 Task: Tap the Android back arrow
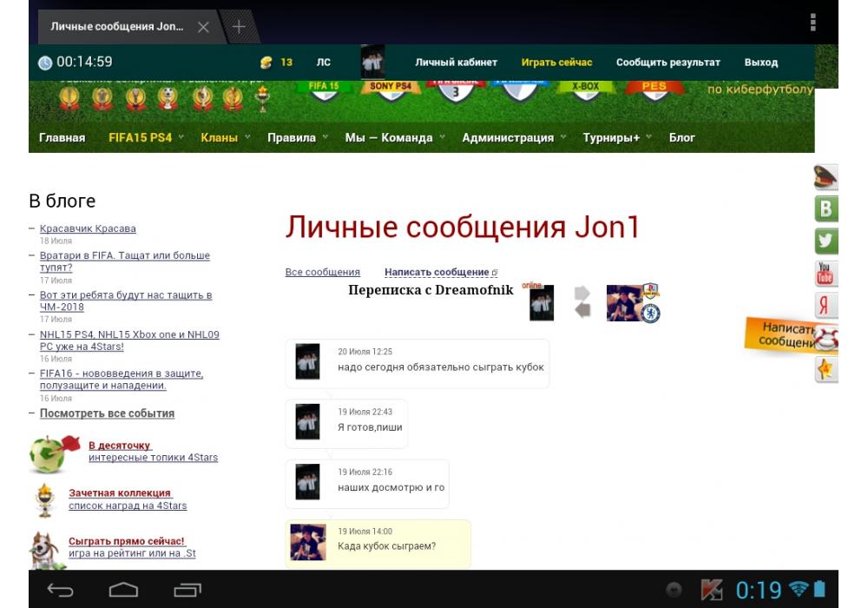(x=61, y=591)
